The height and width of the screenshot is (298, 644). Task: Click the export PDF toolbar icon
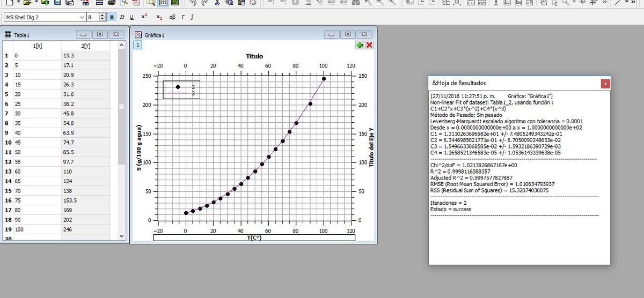137,3
